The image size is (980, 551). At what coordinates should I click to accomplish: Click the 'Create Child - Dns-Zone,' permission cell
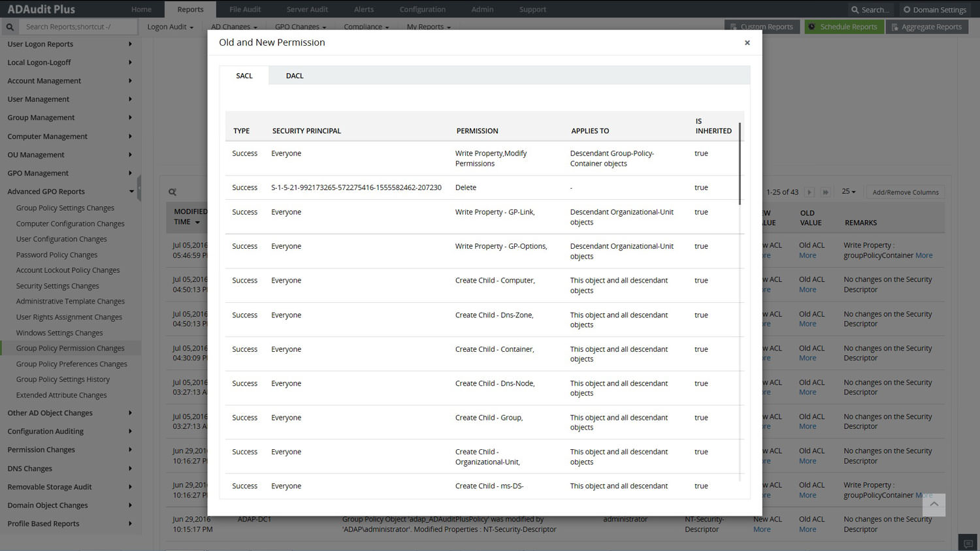495,315
